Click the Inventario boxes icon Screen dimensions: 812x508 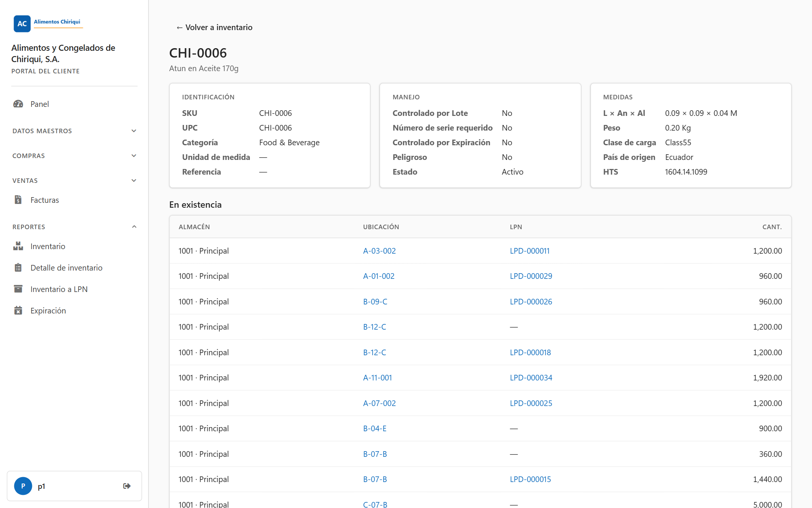(x=18, y=246)
